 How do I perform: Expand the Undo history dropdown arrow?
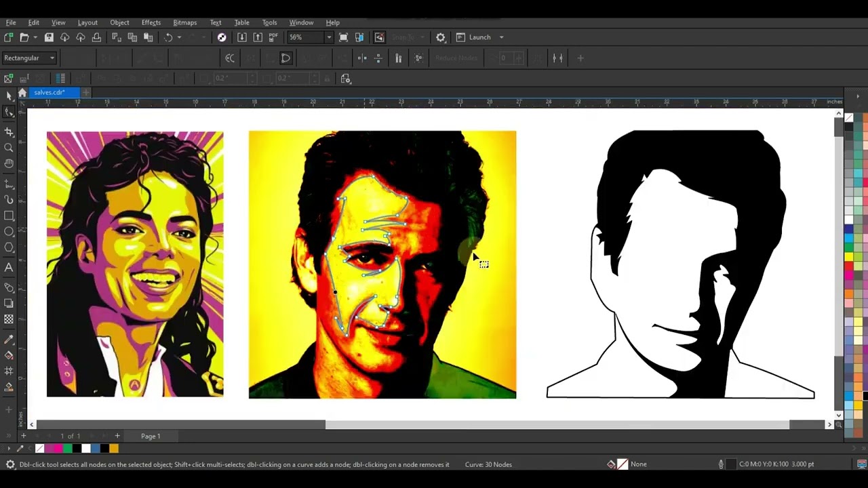(179, 37)
